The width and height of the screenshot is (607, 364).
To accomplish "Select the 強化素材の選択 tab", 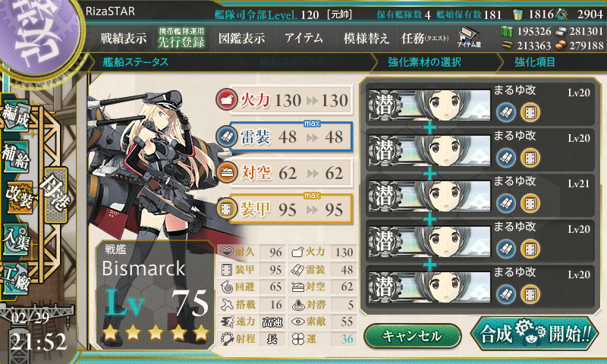I will 424,62.
